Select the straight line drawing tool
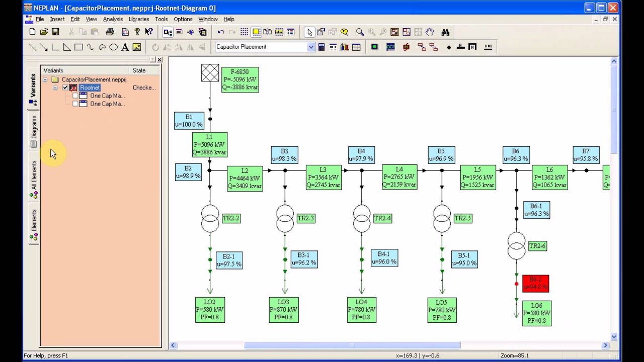Viewport: 644px width, 362px height. 32,47
